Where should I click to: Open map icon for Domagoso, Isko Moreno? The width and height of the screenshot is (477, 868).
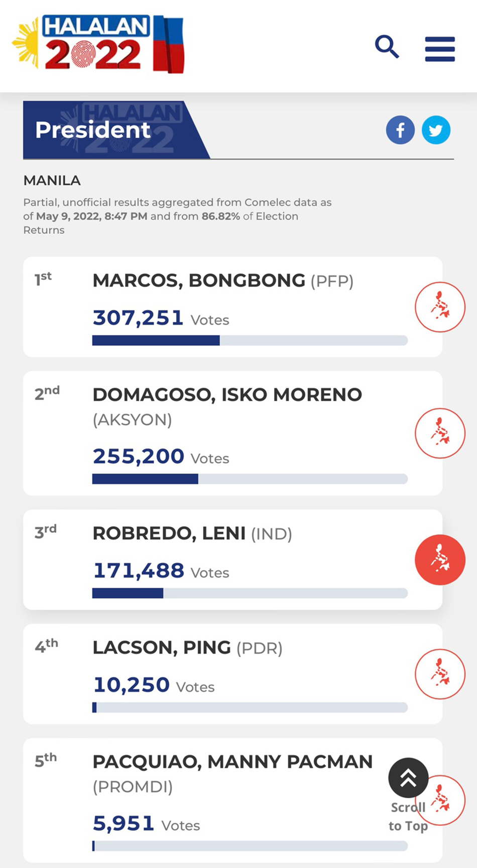(x=440, y=433)
